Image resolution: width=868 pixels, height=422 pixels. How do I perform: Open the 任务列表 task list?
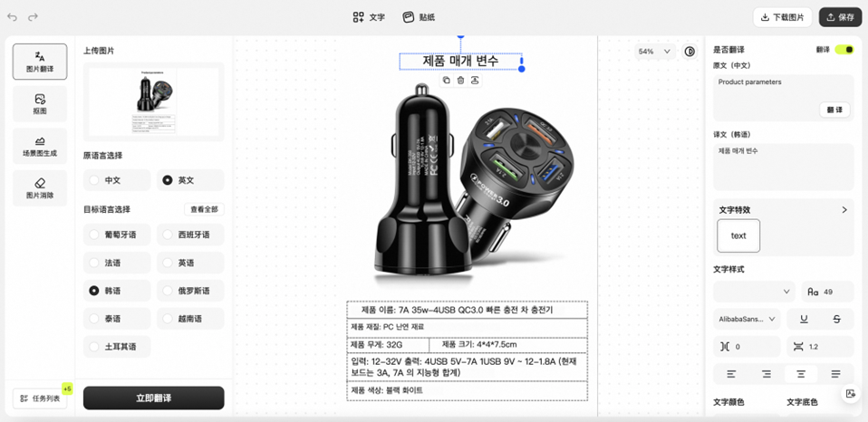[x=40, y=398]
